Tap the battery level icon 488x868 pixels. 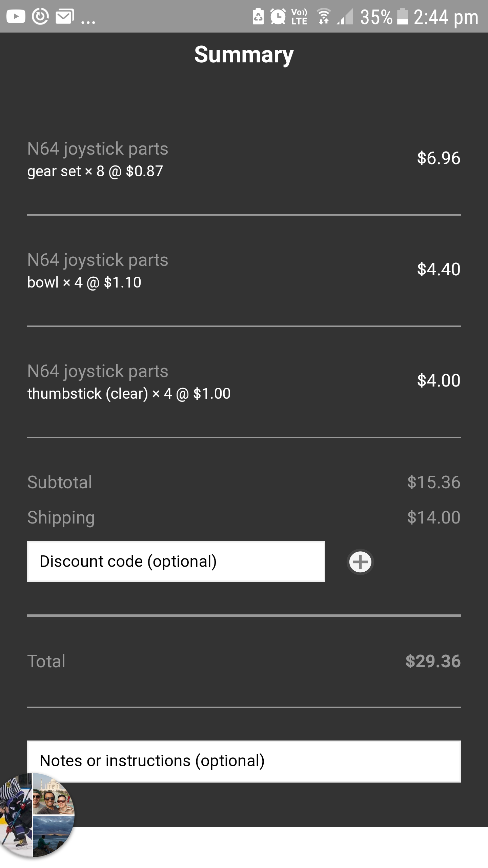click(x=402, y=17)
